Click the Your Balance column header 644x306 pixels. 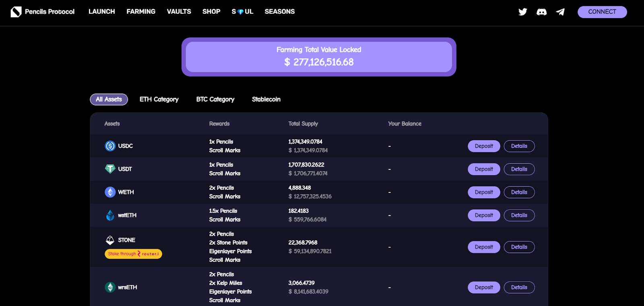click(405, 124)
